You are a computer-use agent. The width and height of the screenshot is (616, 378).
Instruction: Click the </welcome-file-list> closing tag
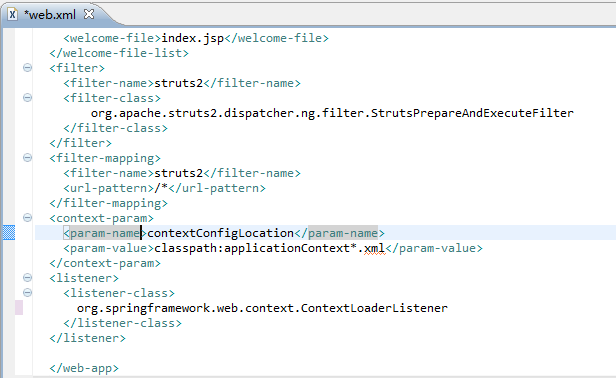(119, 53)
